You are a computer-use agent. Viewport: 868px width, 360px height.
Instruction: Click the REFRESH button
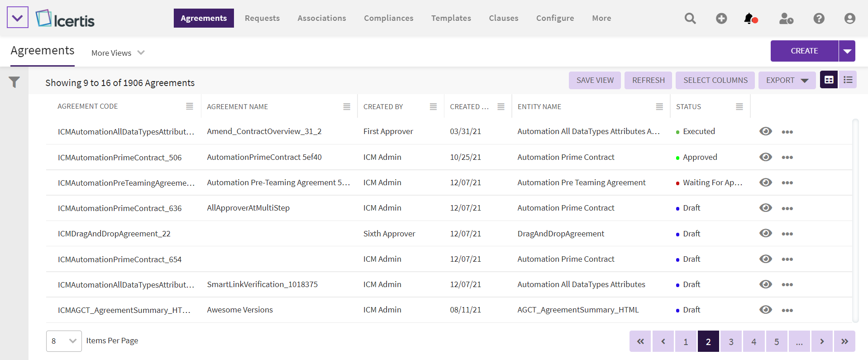[648, 80]
